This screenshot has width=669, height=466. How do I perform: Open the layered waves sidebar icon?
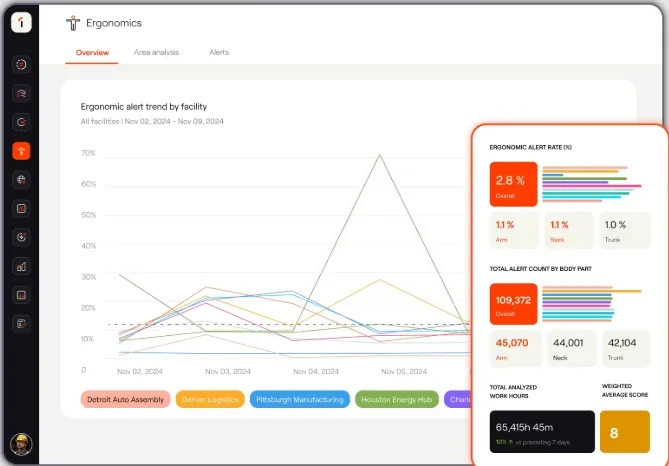[21, 93]
